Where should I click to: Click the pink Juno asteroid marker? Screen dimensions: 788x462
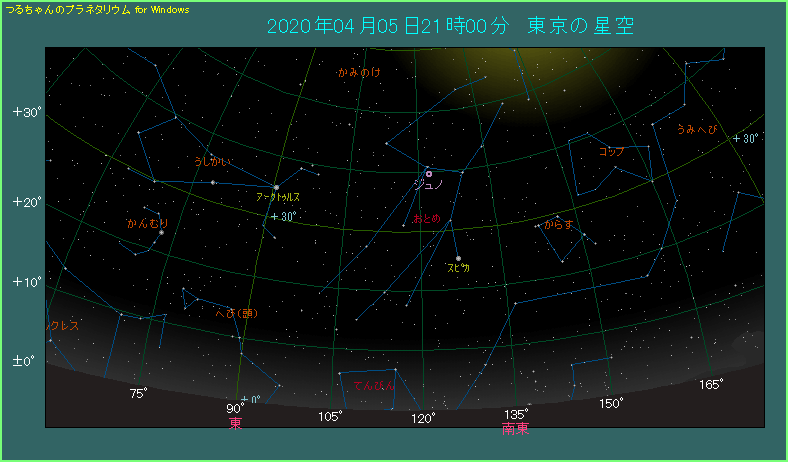(x=429, y=174)
